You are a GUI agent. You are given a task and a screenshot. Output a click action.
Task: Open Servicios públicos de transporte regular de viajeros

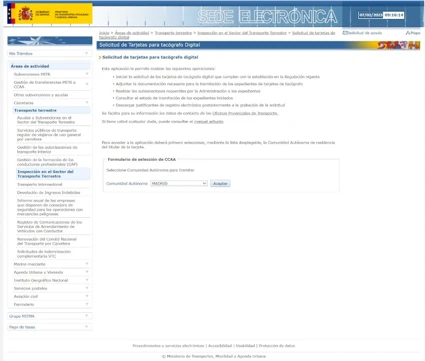pyautogui.click(x=49, y=135)
